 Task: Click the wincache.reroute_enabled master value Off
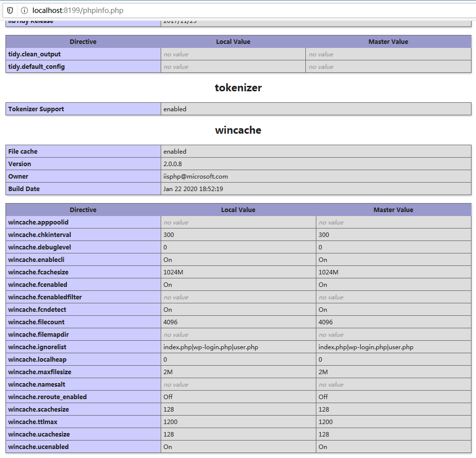(x=323, y=397)
